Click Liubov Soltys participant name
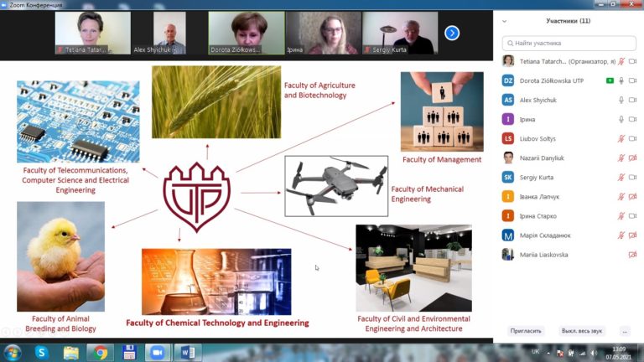 coord(538,139)
